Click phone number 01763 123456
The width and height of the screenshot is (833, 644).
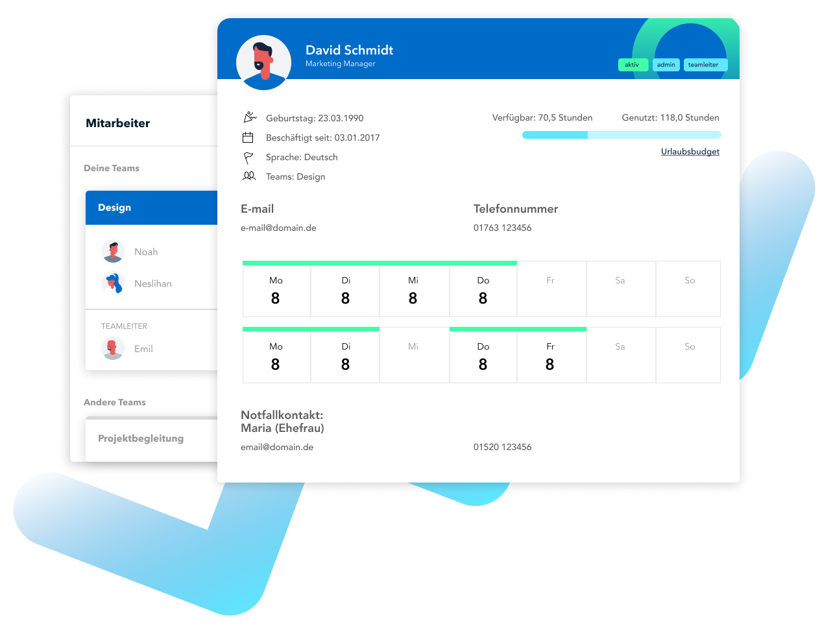tap(502, 228)
